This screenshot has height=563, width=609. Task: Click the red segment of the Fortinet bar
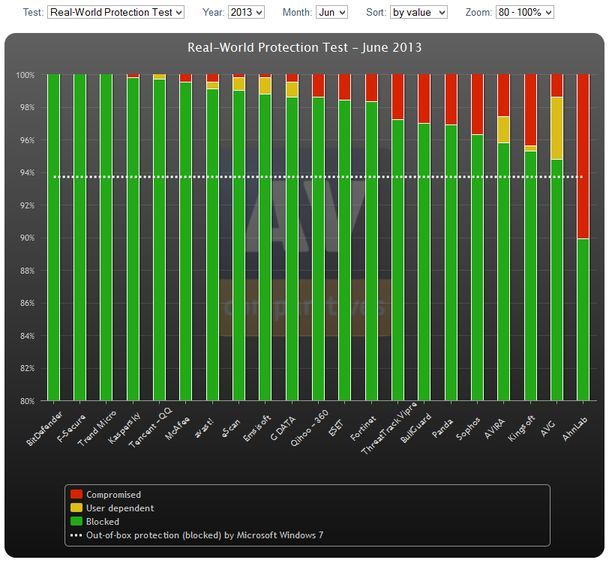pyautogui.click(x=371, y=87)
